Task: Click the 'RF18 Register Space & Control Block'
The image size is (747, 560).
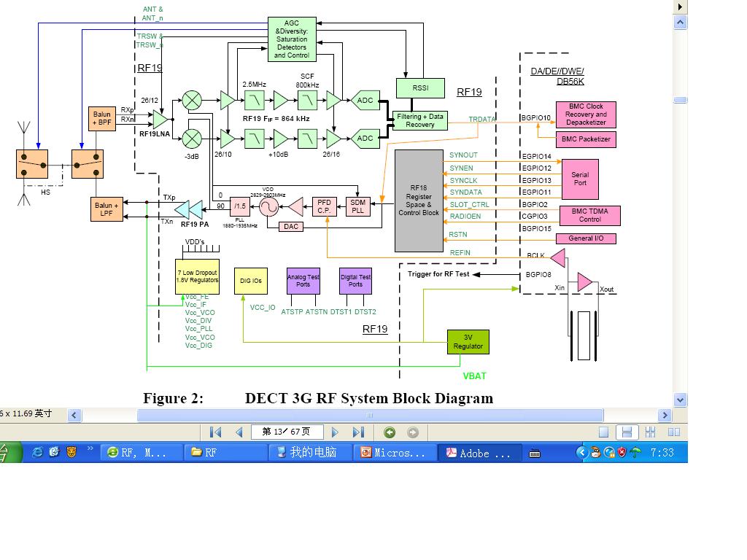Action: pos(419,201)
